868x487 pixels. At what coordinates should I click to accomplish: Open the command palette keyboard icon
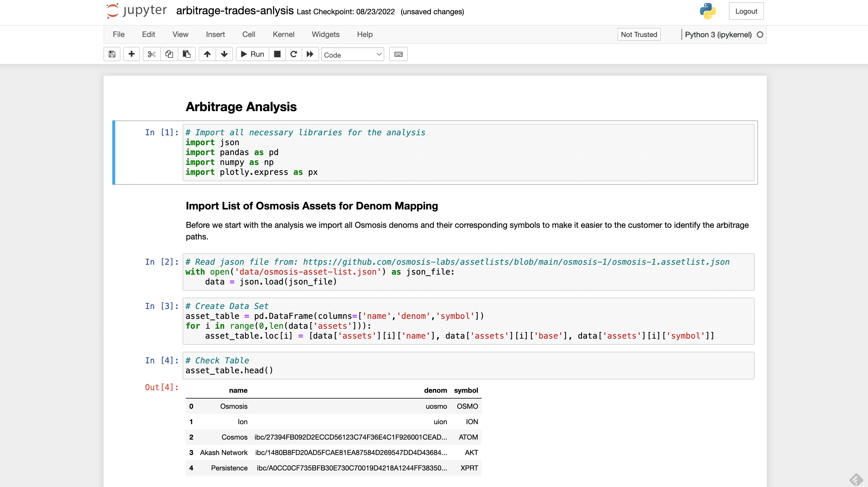tap(398, 54)
